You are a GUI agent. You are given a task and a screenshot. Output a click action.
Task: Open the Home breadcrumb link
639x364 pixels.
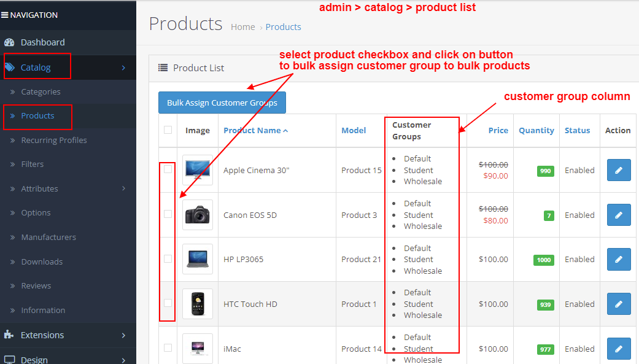242,27
